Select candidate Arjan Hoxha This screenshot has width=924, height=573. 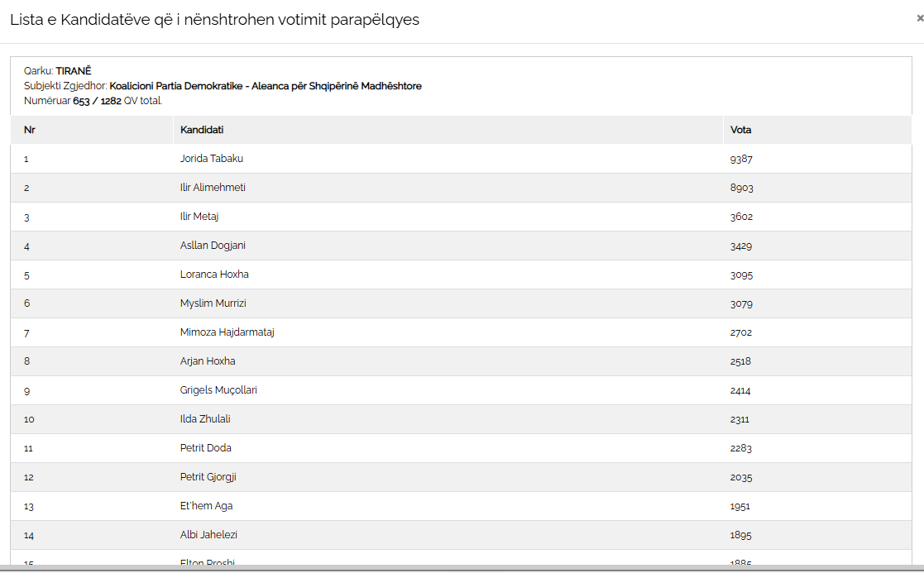pos(208,361)
